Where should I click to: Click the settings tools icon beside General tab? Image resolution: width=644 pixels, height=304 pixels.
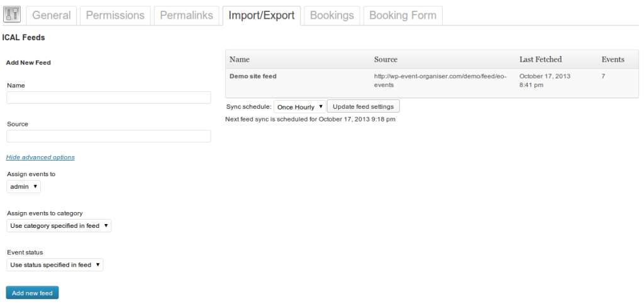pos(12,14)
